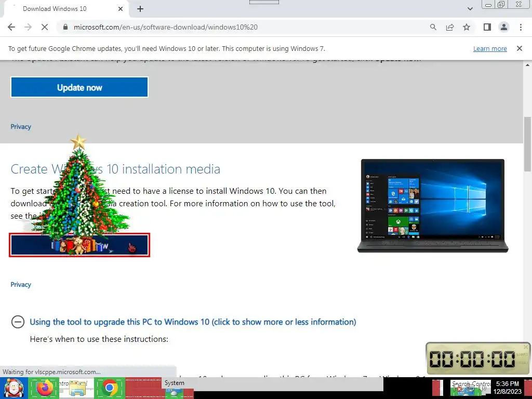This screenshot has height=399, width=532.
Task: Bookmark this tab with the star icon
Action: pos(467,27)
